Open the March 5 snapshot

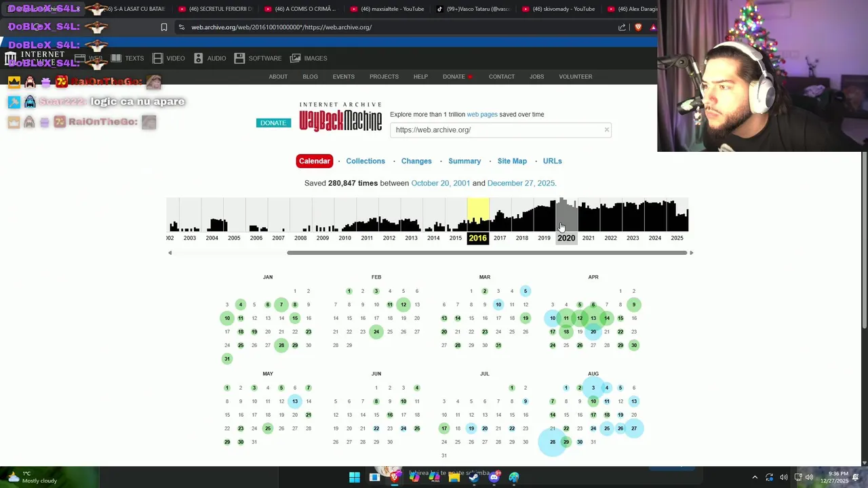point(526,291)
